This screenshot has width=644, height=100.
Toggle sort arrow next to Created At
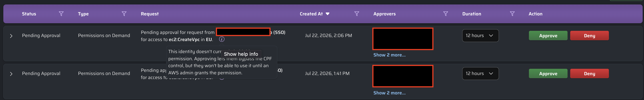[x=328, y=14]
